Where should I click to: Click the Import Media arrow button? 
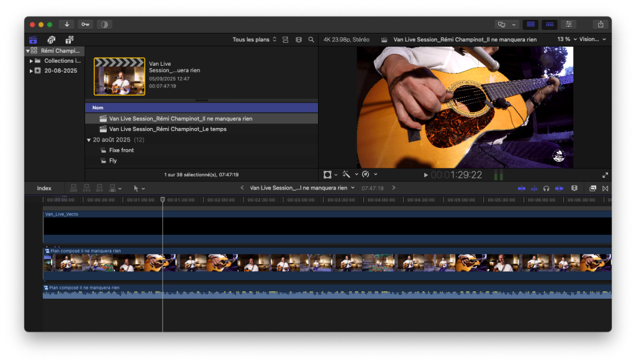coord(66,24)
